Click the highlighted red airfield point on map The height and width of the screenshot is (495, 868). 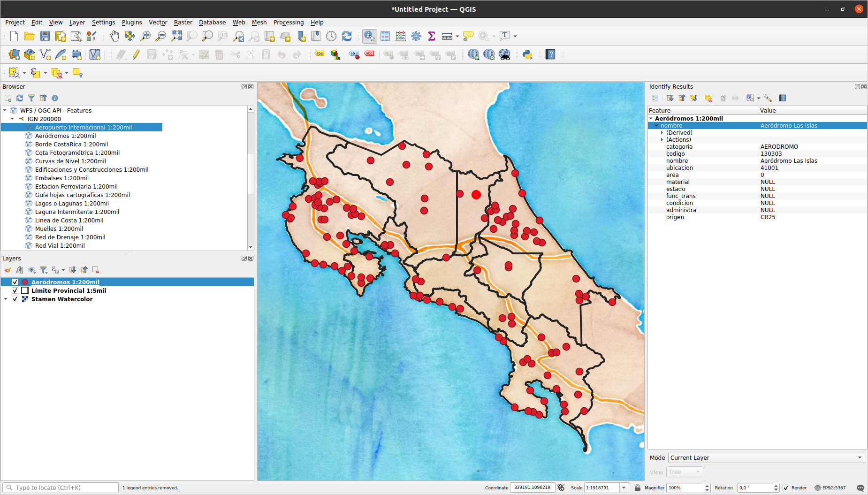pyautogui.click(x=476, y=194)
